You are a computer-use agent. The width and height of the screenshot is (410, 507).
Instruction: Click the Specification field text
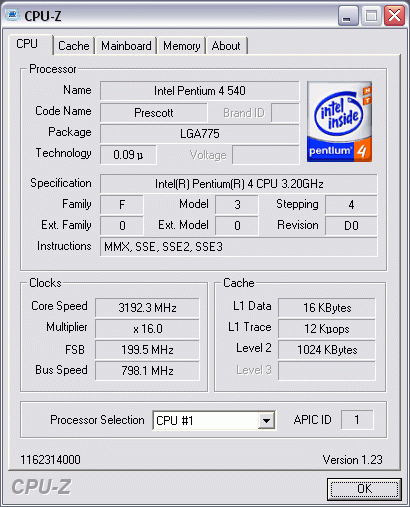tap(239, 184)
